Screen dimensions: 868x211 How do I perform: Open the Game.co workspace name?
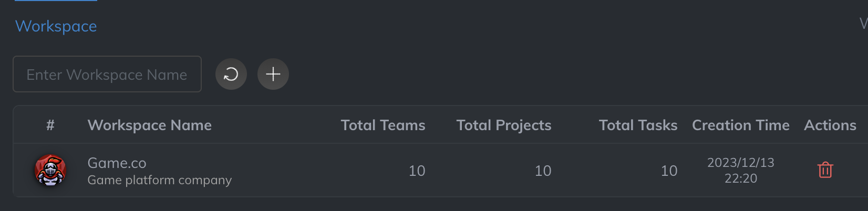[x=117, y=163]
